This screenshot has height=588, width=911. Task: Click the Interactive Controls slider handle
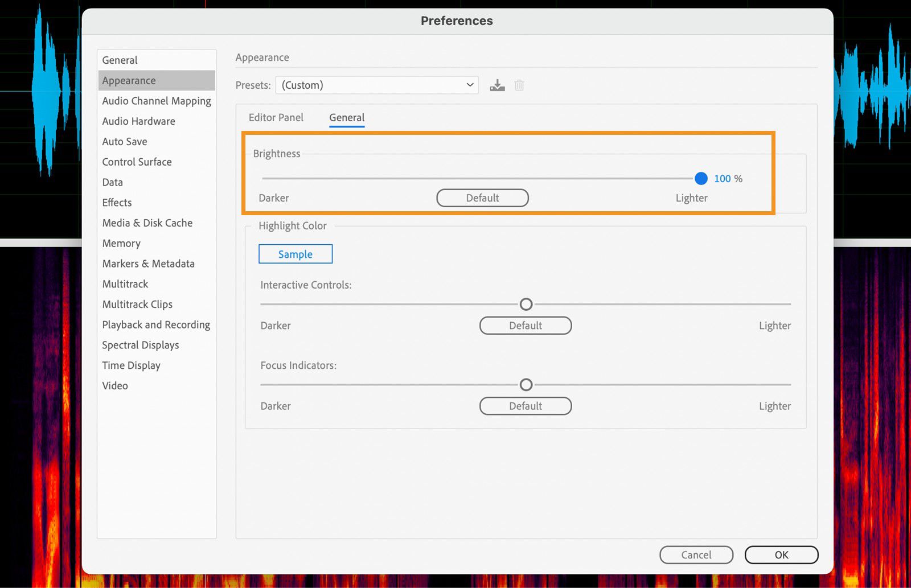(526, 305)
